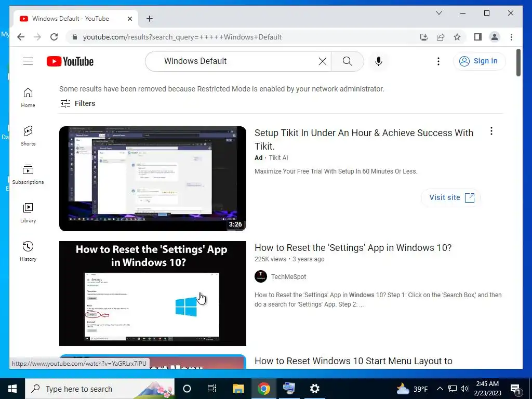The image size is (532, 399).
Task: Click the taskbar search box
Action: click(x=100, y=389)
